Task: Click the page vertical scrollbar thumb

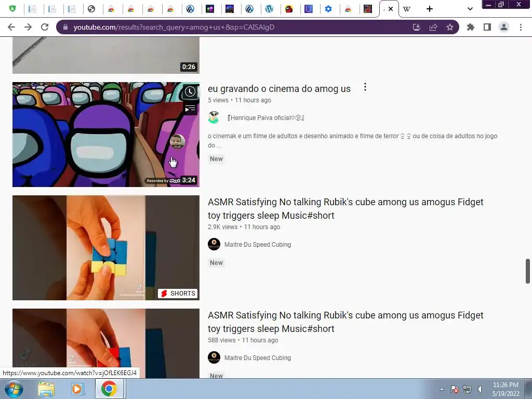Action: tap(528, 271)
